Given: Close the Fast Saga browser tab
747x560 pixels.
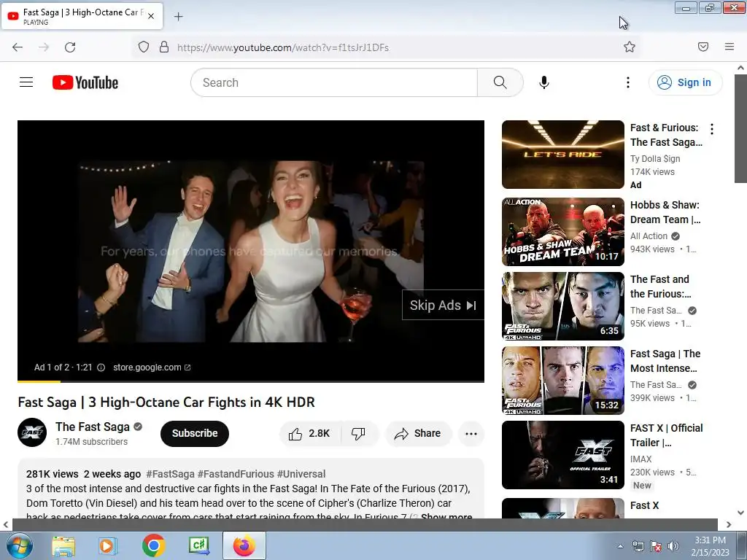Looking at the screenshot, I should (151, 16).
